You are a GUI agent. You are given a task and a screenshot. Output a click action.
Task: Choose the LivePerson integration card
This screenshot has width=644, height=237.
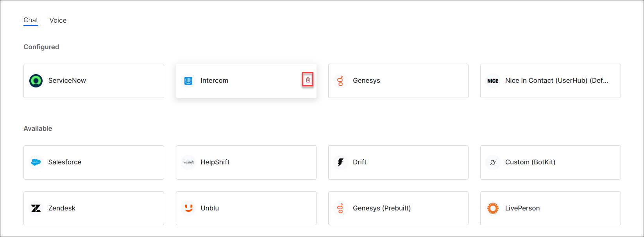(550, 208)
